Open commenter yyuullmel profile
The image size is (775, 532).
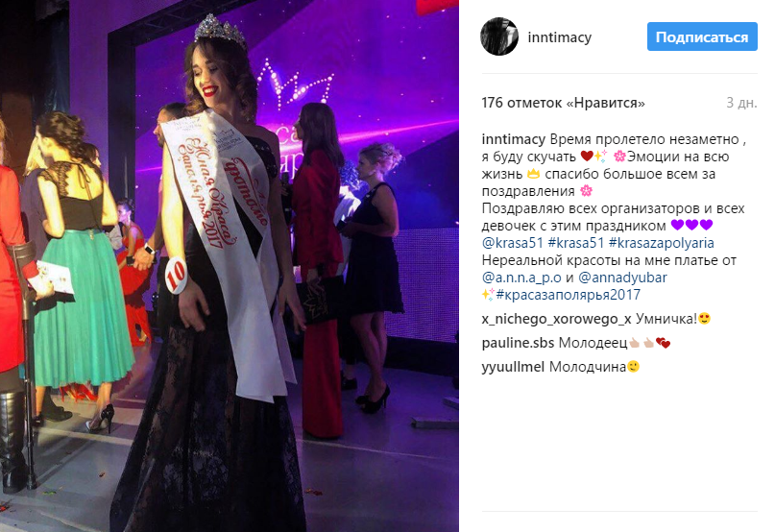coord(513,367)
